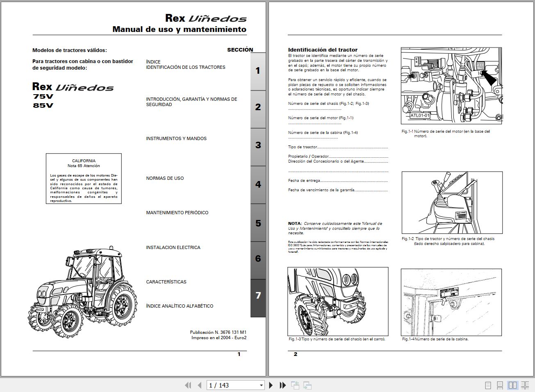Click 'MANTENIMIENTO PERIÓDICO' index entry
The width and height of the screenshot is (535, 392).
point(177,213)
